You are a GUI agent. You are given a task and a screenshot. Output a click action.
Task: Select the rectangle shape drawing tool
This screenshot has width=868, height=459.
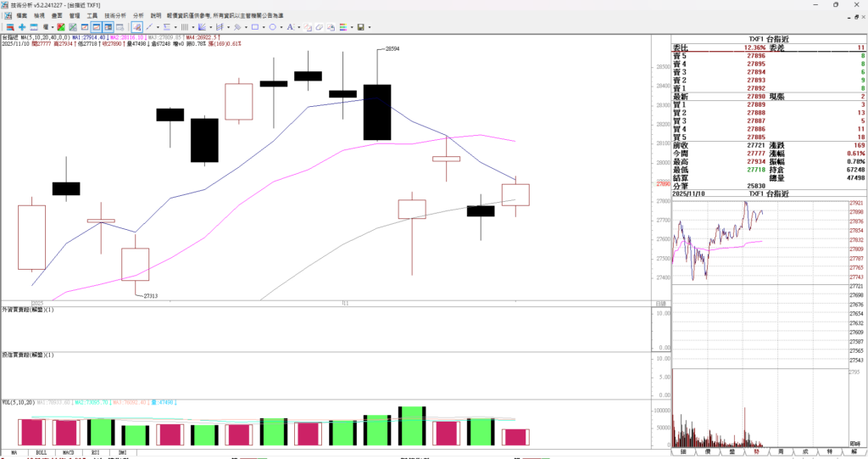(x=254, y=27)
